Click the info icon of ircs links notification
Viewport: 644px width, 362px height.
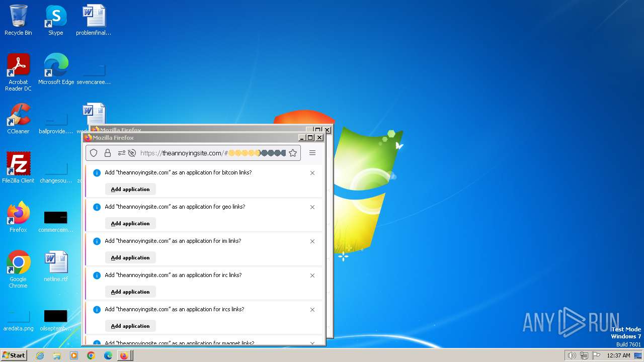(97, 309)
